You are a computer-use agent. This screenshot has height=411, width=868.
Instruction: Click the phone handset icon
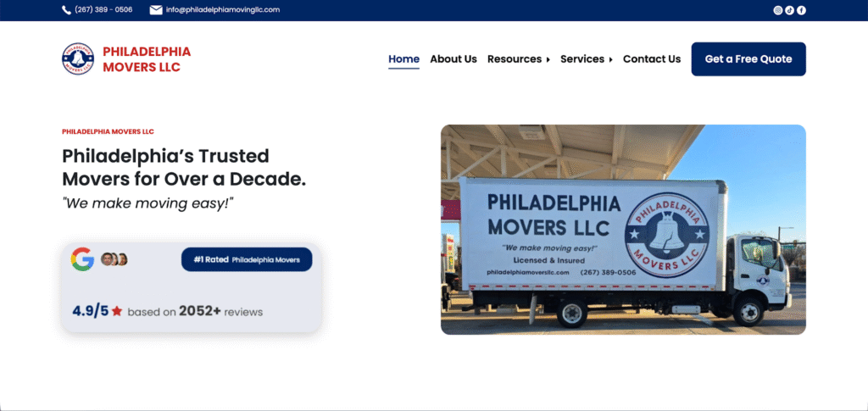click(66, 10)
